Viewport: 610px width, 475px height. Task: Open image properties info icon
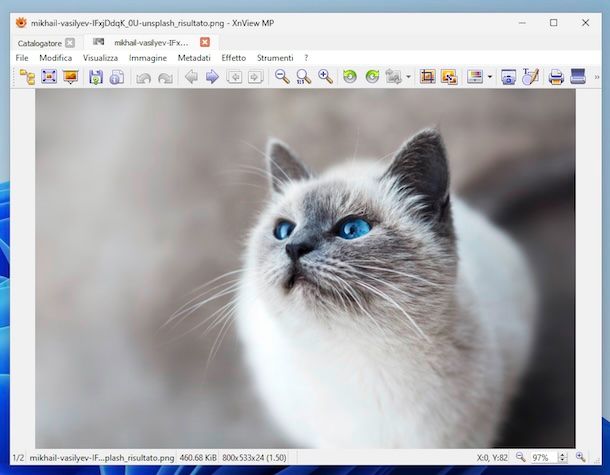click(117, 77)
